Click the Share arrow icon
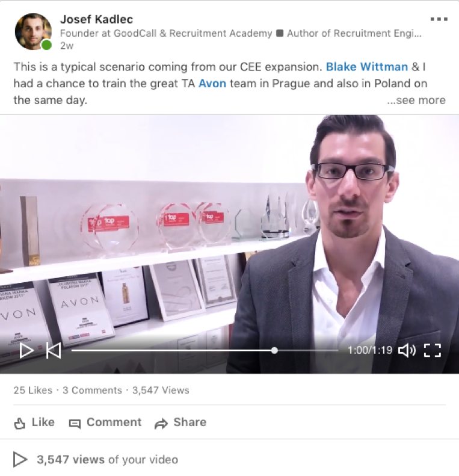459x476 pixels. 161,424
